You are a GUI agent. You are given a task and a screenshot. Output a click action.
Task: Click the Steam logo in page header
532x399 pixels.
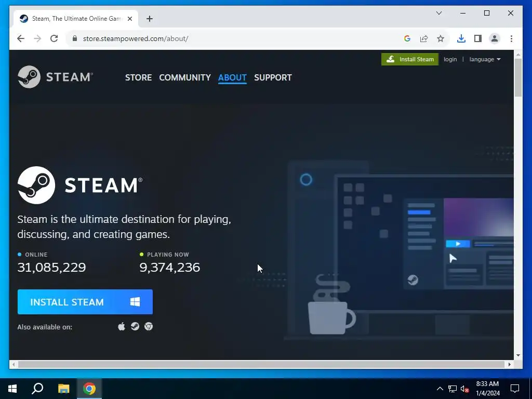point(55,77)
